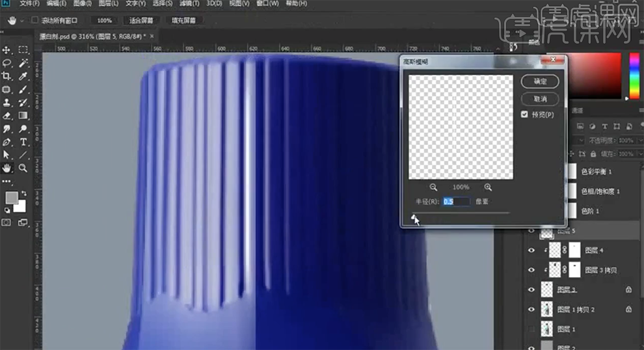Image resolution: width=644 pixels, height=350 pixels.
Task: Uncheck the 预览(P) preview checkbox
Action: pyautogui.click(x=525, y=114)
